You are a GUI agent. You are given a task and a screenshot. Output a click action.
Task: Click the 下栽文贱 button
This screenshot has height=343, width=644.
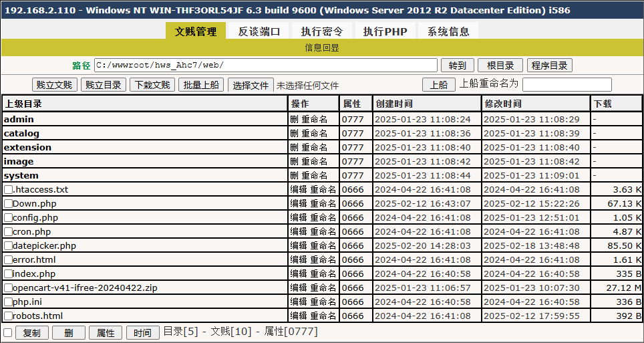[152, 85]
